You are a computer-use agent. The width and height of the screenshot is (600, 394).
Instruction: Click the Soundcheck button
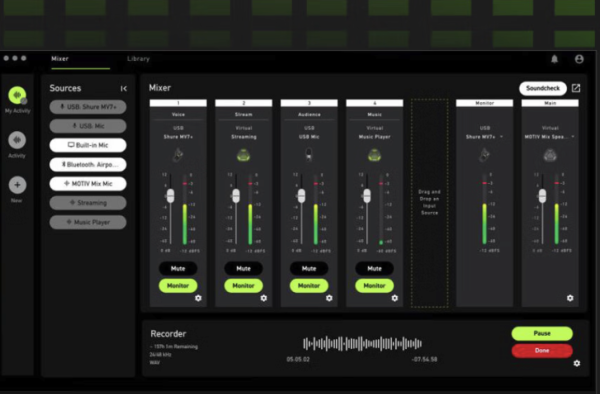coord(543,88)
